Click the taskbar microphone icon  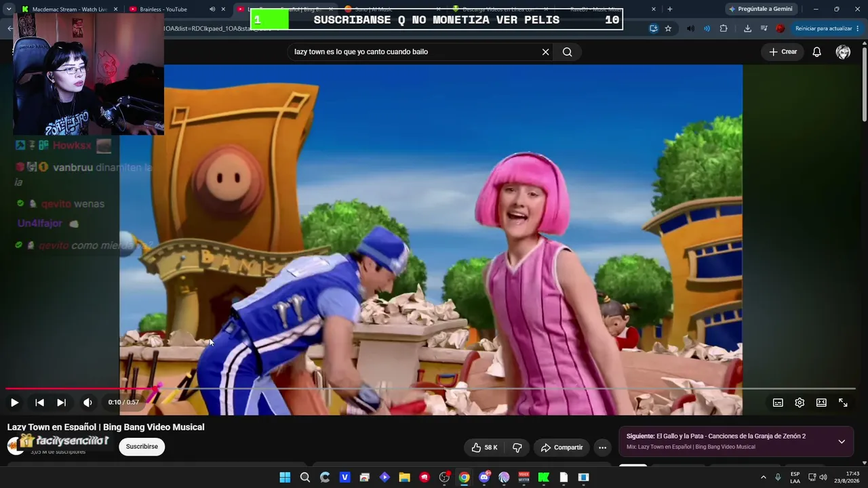(778, 477)
